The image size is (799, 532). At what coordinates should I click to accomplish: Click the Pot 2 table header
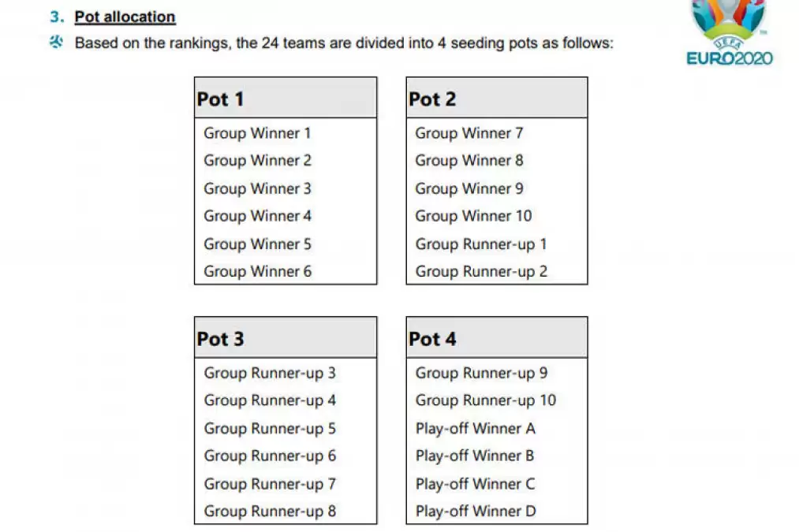(496, 99)
